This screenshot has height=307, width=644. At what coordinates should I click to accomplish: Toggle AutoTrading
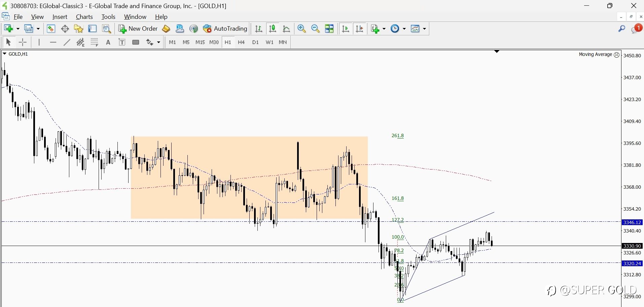click(x=225, y=29)
